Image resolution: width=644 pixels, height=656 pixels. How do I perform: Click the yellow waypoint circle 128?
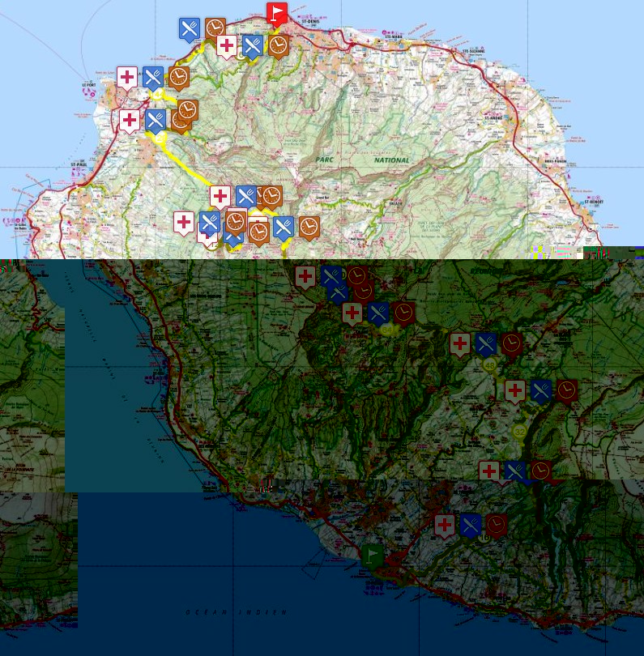click(160, 137)
